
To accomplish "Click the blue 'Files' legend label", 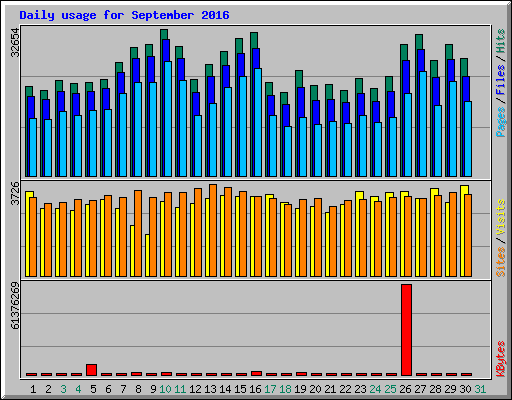I will click(501, 80).
